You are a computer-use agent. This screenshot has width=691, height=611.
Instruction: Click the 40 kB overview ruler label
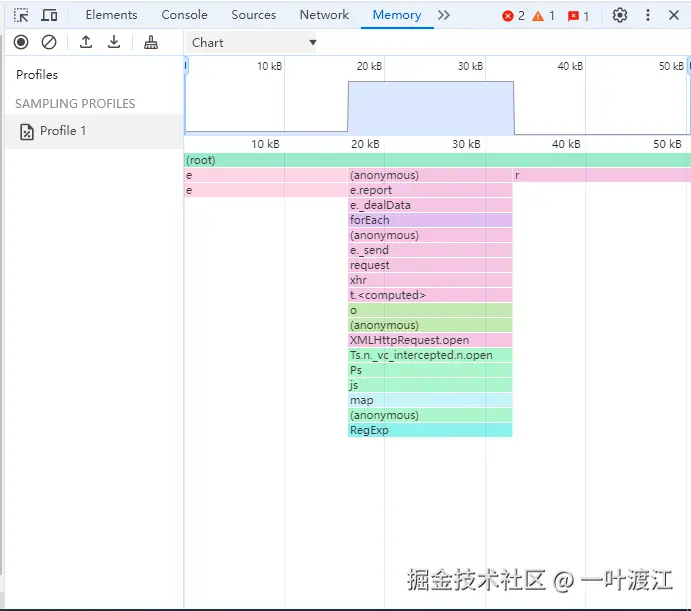click(570, 66)
